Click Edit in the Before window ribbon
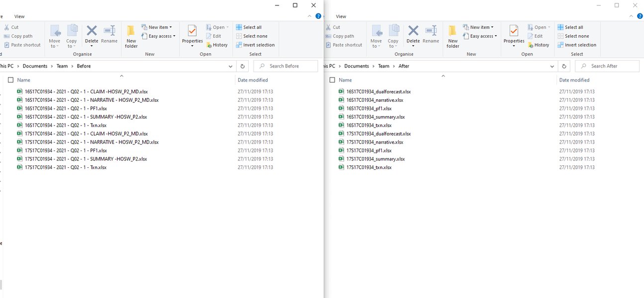Viewport: 644px width, 298px height. [213, 36]
